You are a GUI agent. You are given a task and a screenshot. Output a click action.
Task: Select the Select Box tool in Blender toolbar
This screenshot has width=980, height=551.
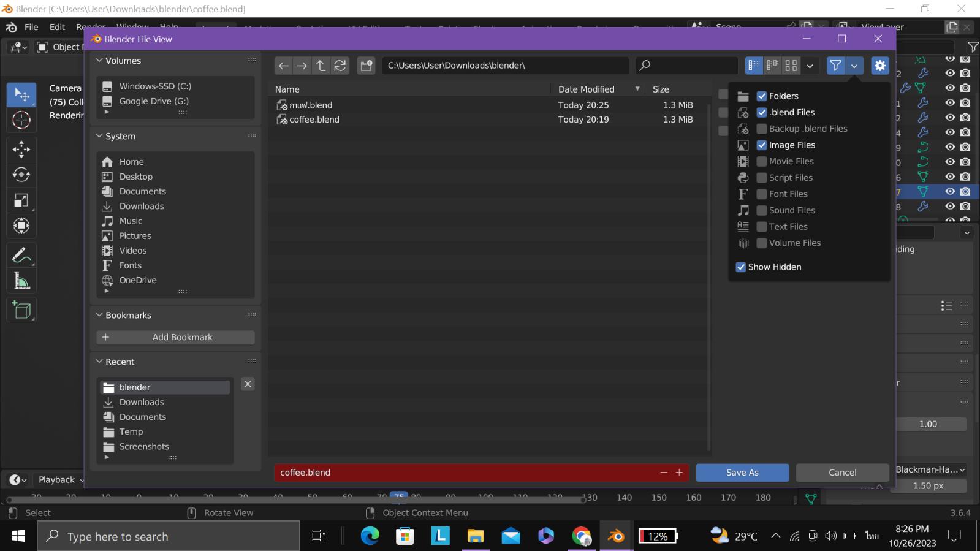(21, 94)
